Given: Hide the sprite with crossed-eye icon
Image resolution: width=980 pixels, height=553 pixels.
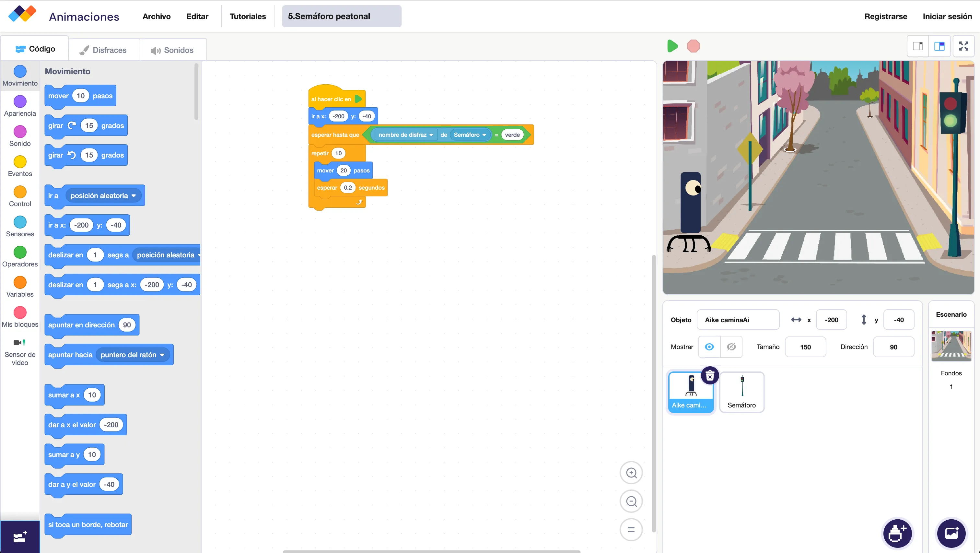Looking at the screenshot, I should pos(731,347).
